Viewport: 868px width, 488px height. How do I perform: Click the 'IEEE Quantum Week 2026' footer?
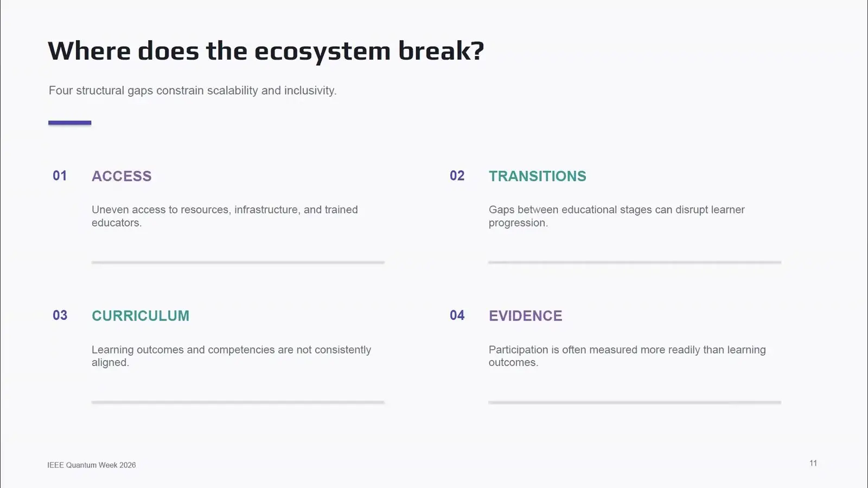pos(92,465)
